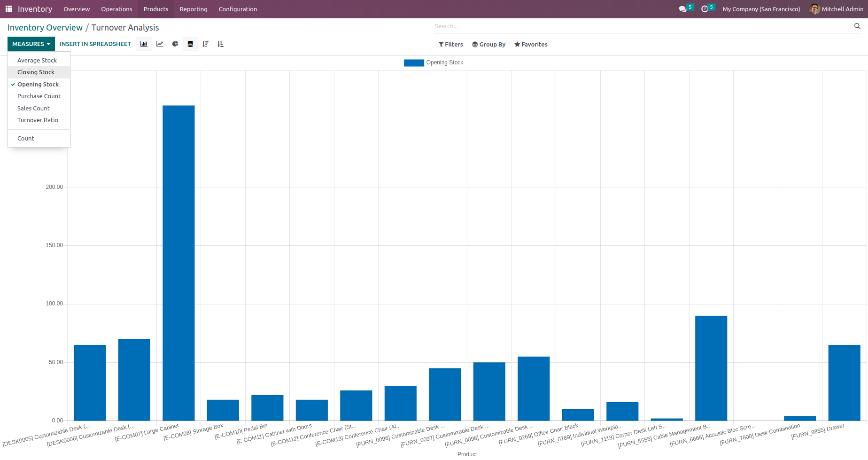
Task: Enable the Turnover Ratio measure
Action: coord(38,120)
